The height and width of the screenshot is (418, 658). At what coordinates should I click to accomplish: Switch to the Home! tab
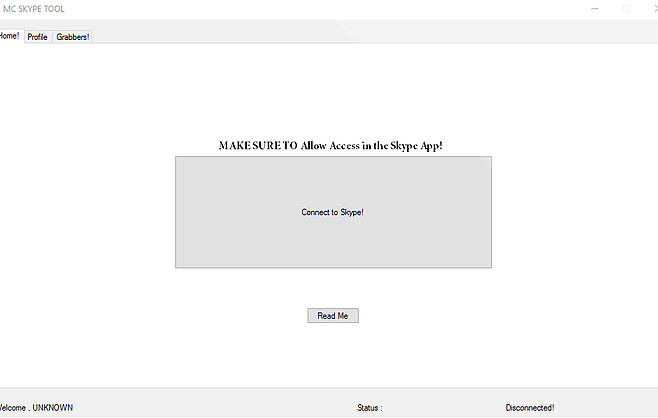(x=11, y=36)
